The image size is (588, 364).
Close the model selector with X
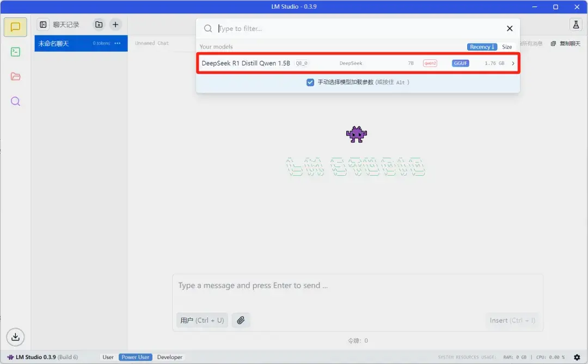point(510,28)
